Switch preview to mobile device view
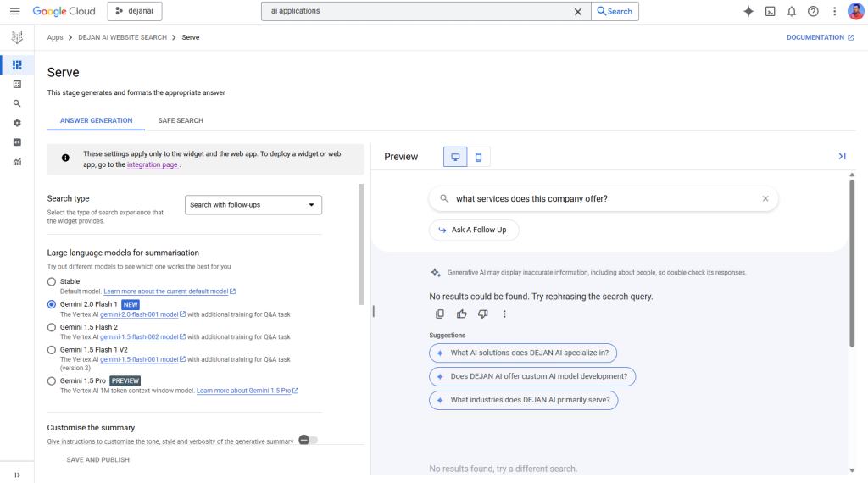Screen dimensions: 868x483 (x=478, y=157)
